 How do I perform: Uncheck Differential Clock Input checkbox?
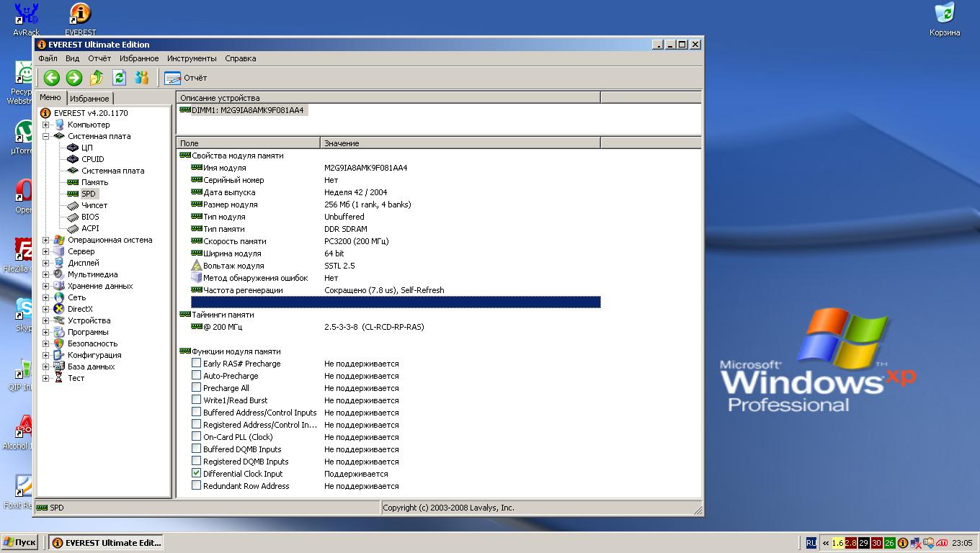coord(196,474)
